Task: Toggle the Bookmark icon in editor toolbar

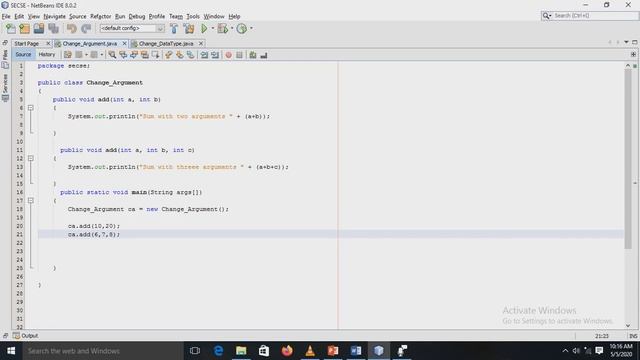Action: click(x=191, y=55)
